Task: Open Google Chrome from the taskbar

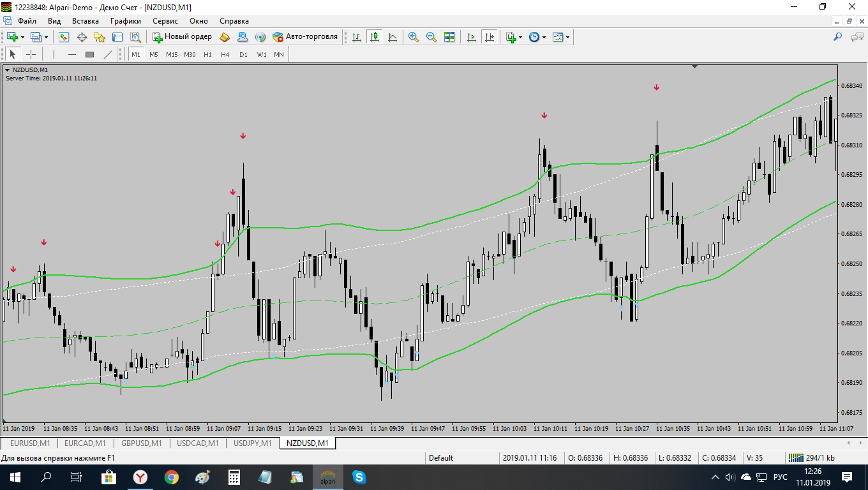Action: point(171,477)
